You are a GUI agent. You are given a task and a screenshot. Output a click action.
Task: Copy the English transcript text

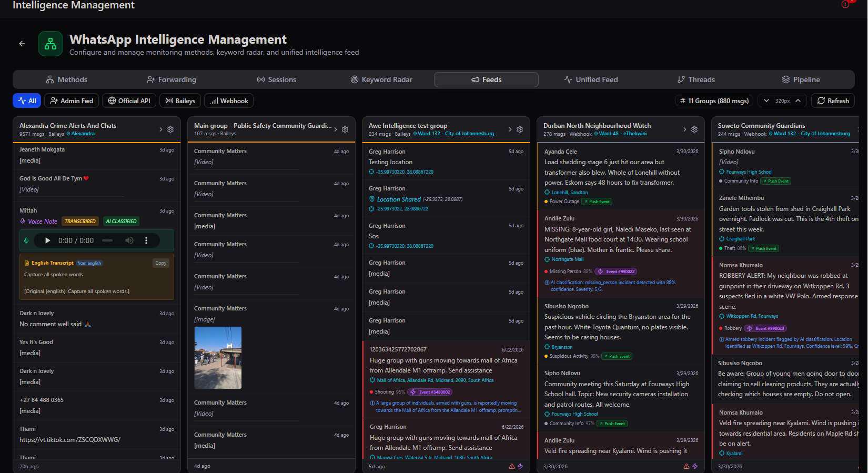(161, 263)
